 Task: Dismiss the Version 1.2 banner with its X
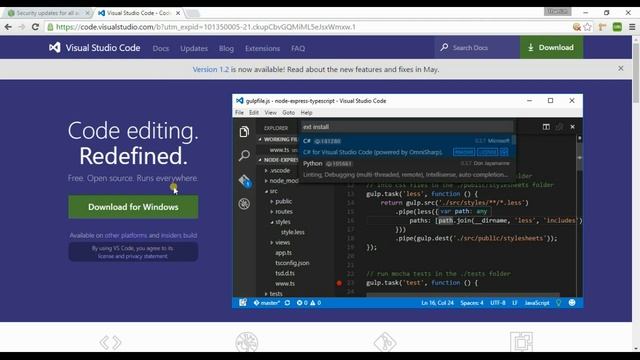click(620, 69)
